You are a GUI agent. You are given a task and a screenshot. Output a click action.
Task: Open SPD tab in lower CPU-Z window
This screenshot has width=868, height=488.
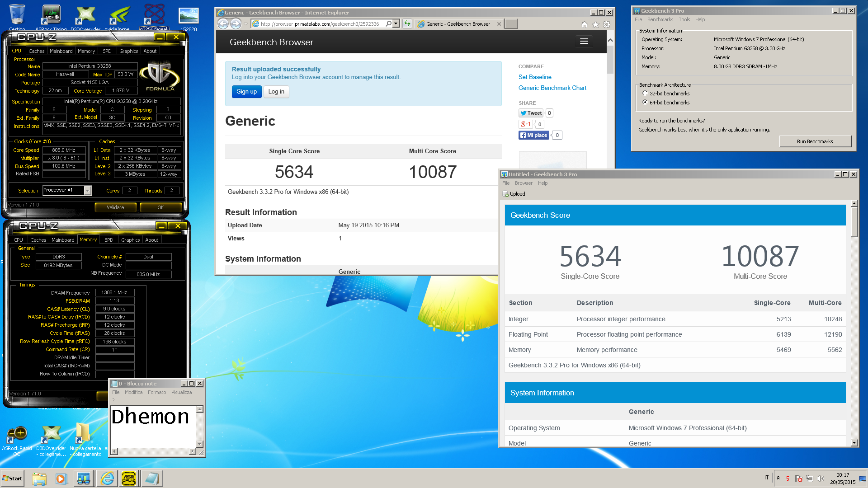point(109,240)
